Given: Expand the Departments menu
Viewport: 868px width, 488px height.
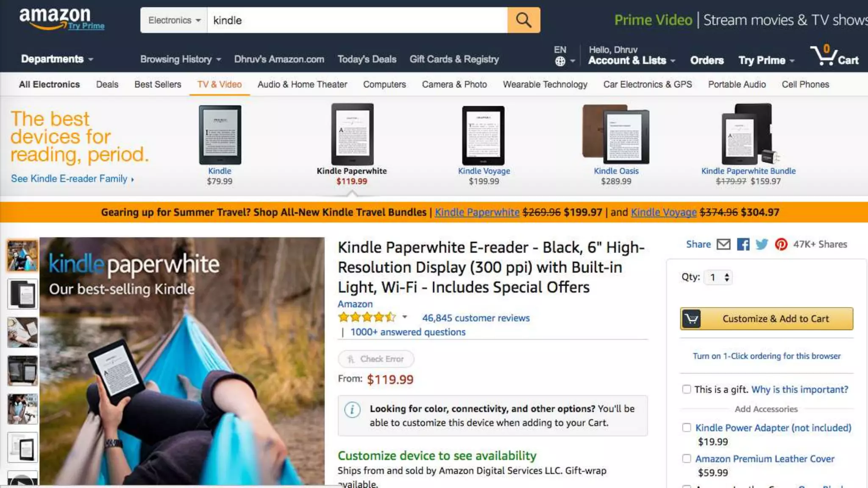Looking at the screenshot, I should point(57,59).
